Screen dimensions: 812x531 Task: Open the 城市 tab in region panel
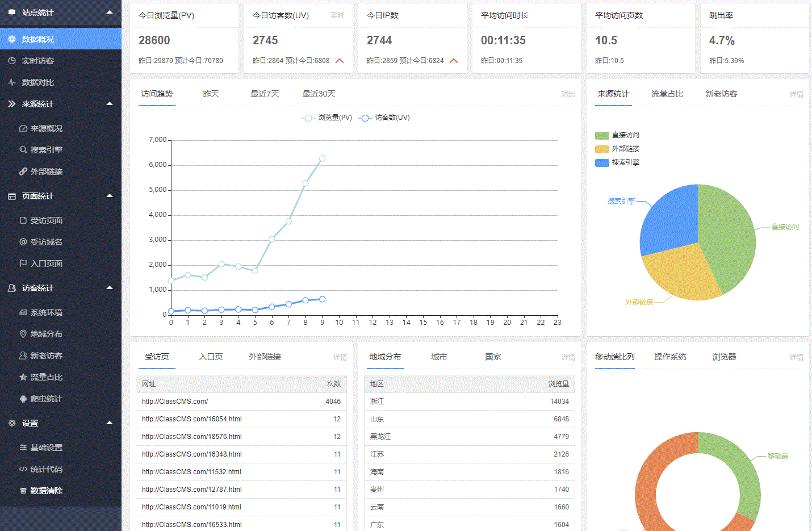tap(439, 357)
